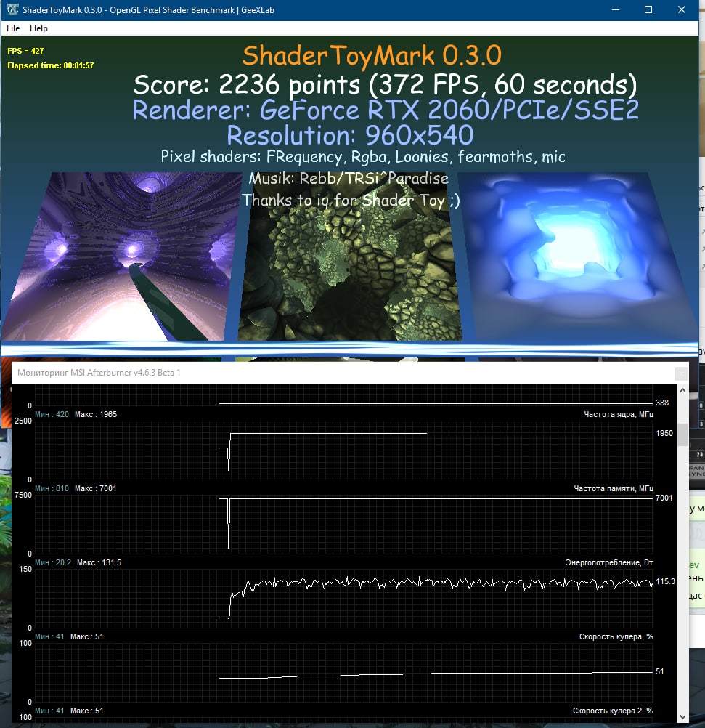Click the 'FPS = 427' counter
Screen dimensions: 705x728
tap(25, 51)
